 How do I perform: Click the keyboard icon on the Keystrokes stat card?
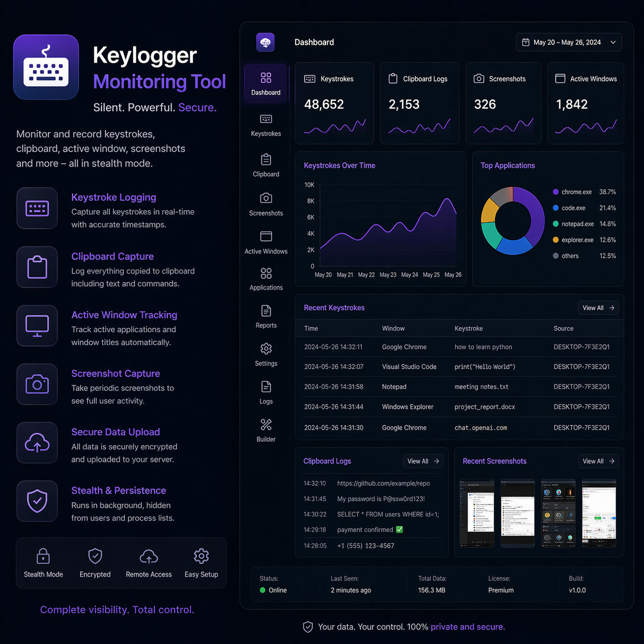pos(310,79)
